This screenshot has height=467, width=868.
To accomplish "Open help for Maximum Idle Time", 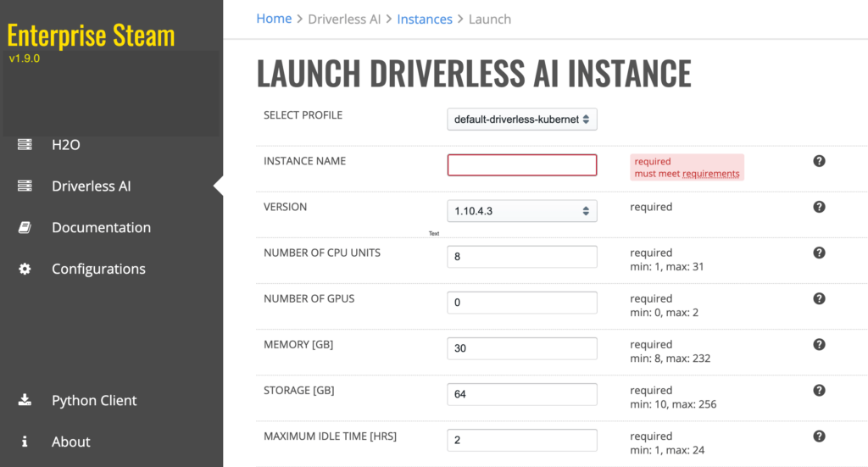I will coord(820,436).
